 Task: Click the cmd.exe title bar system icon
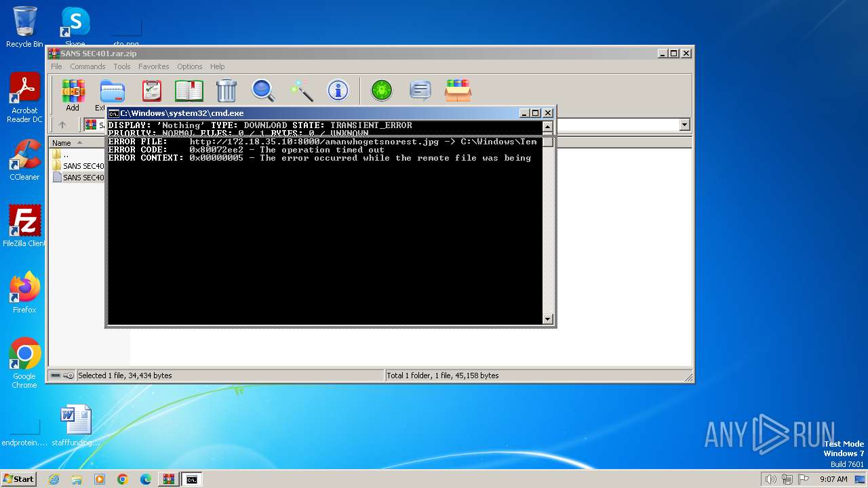point(114,113)
